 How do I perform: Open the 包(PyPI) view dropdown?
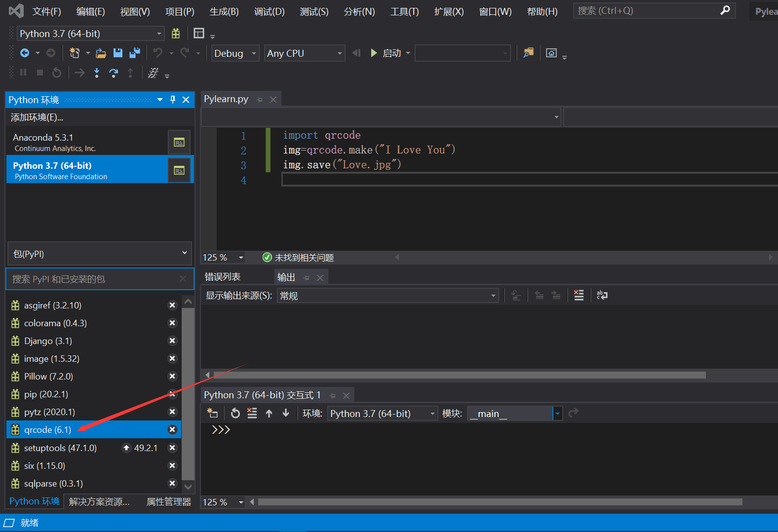pos(100,254)
